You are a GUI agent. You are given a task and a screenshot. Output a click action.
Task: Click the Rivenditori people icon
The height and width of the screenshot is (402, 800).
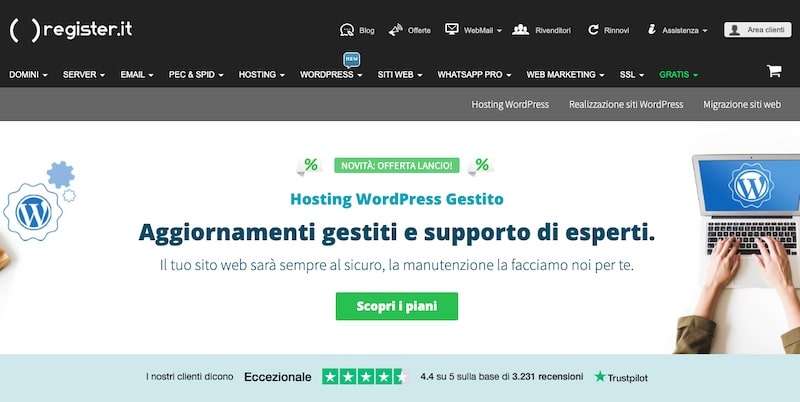tap(520, 30)
